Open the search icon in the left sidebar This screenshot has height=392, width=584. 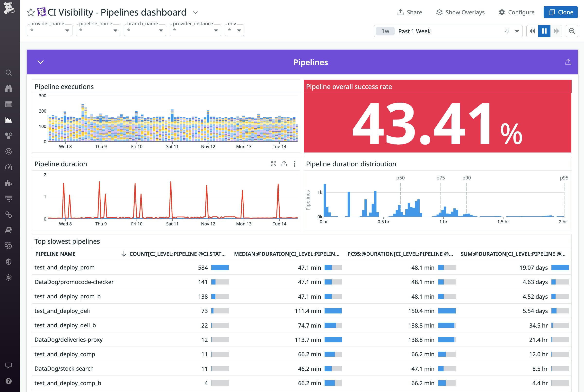pos(9,73)
